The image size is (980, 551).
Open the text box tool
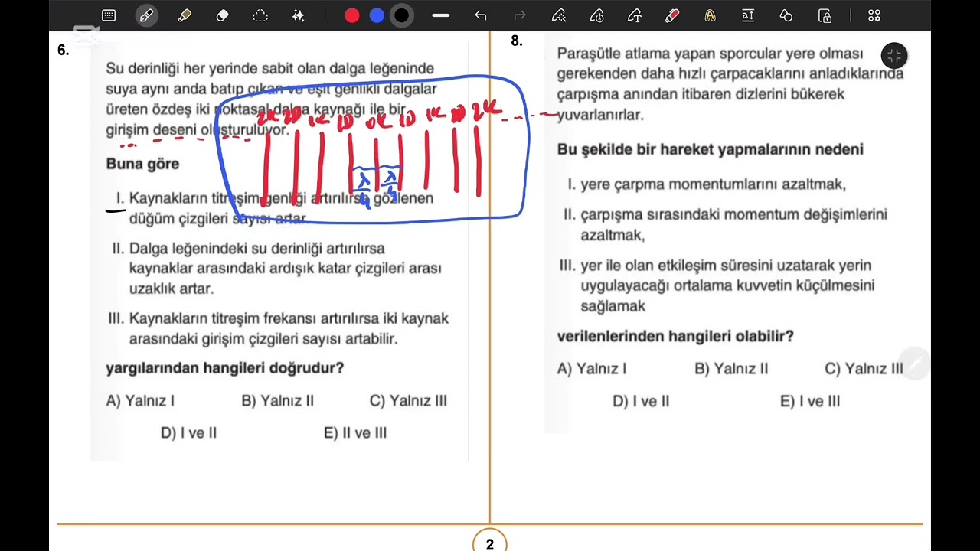[x=748, y=15]
